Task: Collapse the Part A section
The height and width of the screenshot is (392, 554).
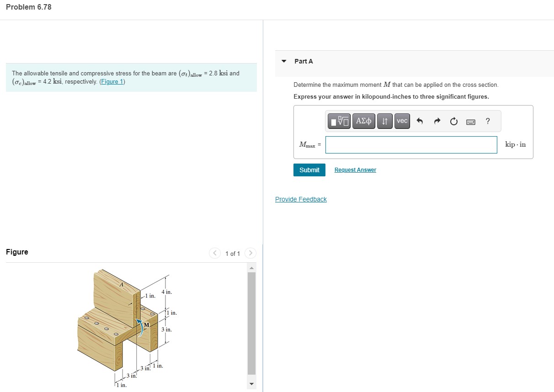Action: point(283,61)
